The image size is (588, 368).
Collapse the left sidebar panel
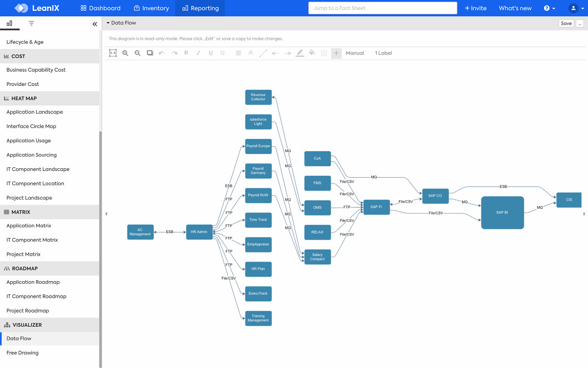[x=95, y=24]
